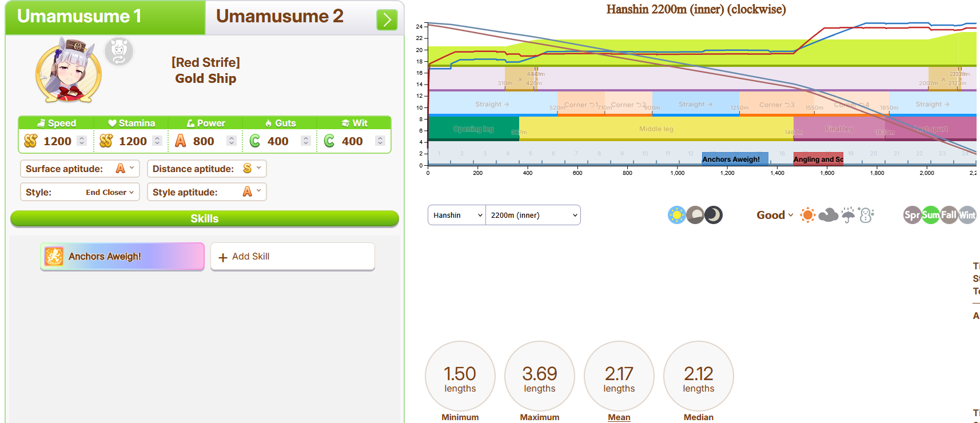
Task: Open the Good ground condition dropdown
Action: 775,215
